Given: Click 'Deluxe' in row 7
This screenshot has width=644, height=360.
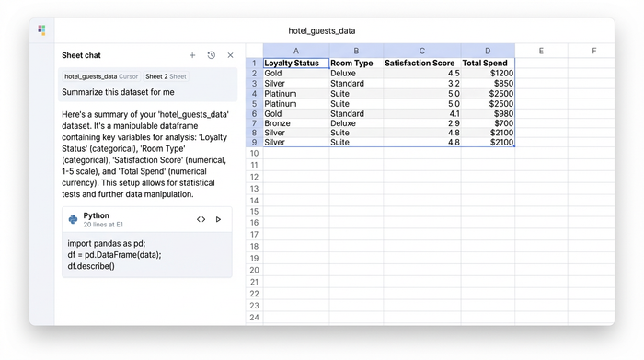Looking at the screenshot, I should tap(356, 123).
